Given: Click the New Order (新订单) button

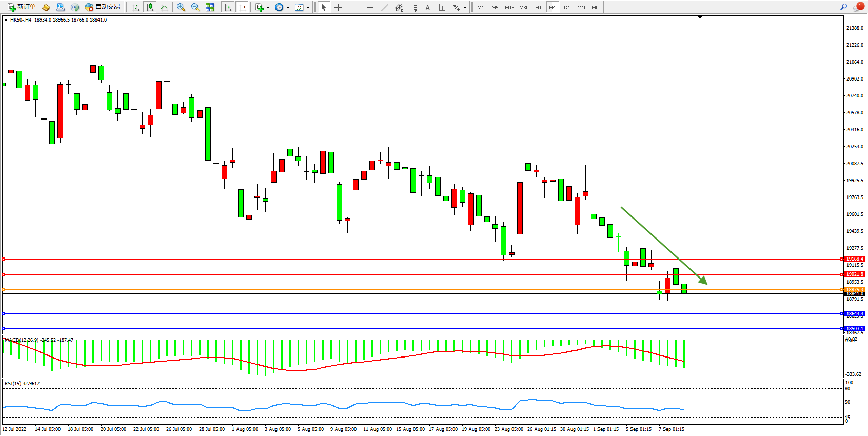Looking at the screenshot, I should [x=22, y=7].
